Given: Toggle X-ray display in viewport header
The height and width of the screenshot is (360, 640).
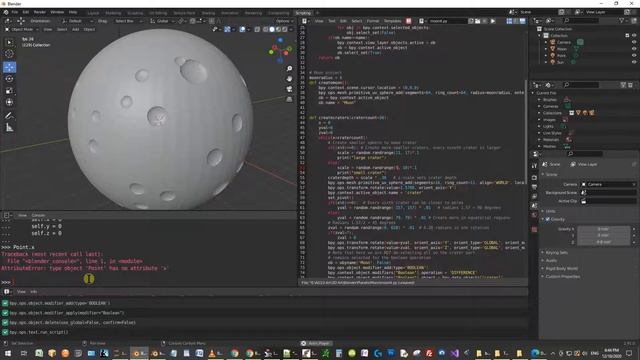Looking at the screenshot, I should click(x=257, y=29).
